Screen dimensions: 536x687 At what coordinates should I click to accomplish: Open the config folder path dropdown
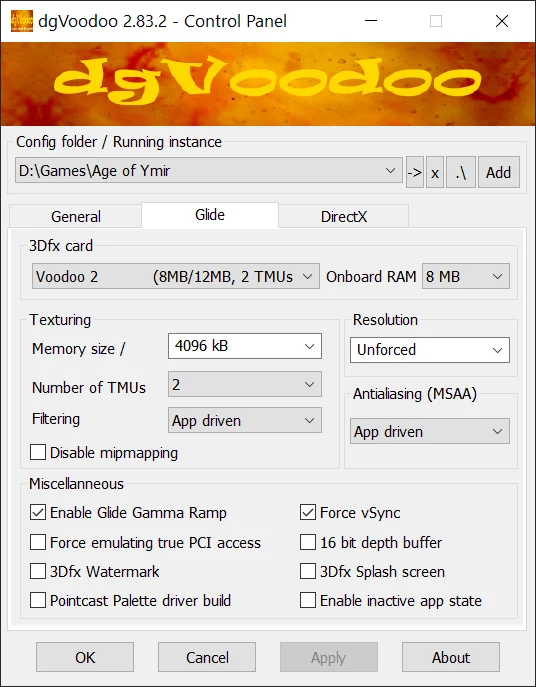pyautogui.click(x=209, y=170)
